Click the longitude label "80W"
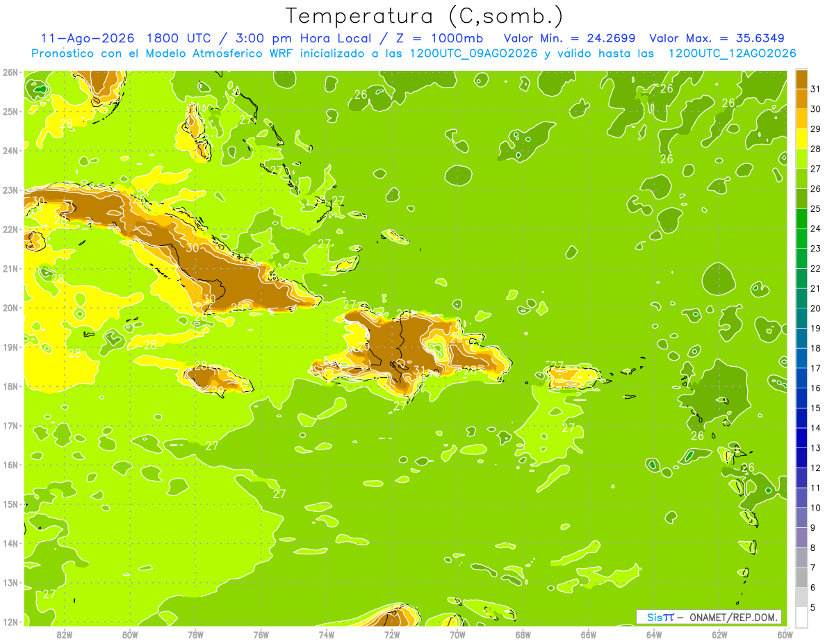Screen dimensions: 834x644 click(x=129, y=635)
